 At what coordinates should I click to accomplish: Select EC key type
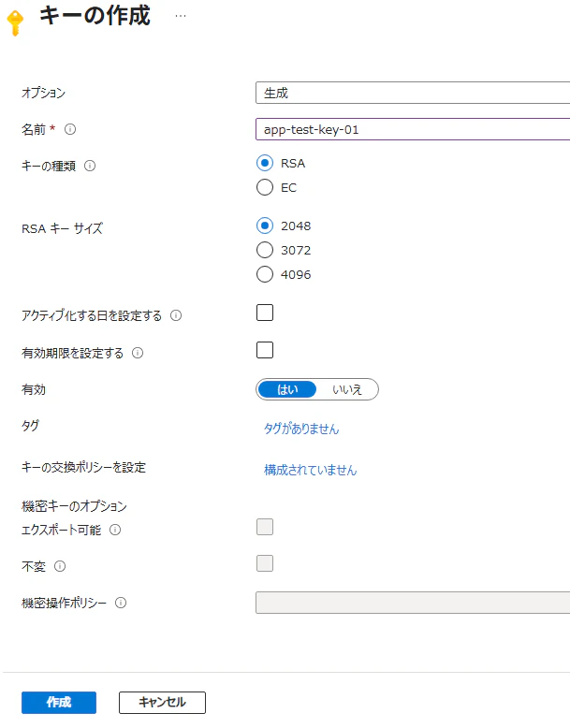pos(265,187)
